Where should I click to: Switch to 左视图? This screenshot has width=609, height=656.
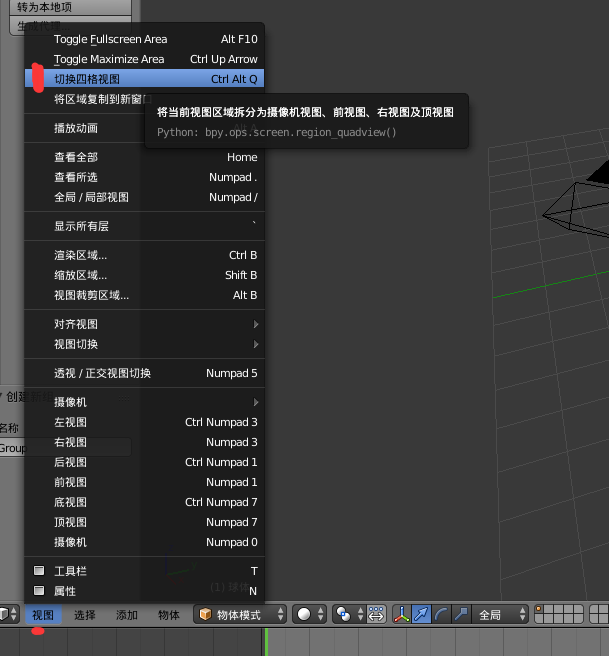point(145,422)
